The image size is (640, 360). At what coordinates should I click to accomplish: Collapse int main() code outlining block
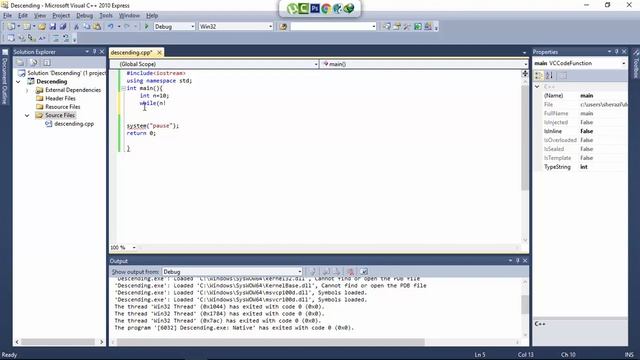click(x=123, y=88)
